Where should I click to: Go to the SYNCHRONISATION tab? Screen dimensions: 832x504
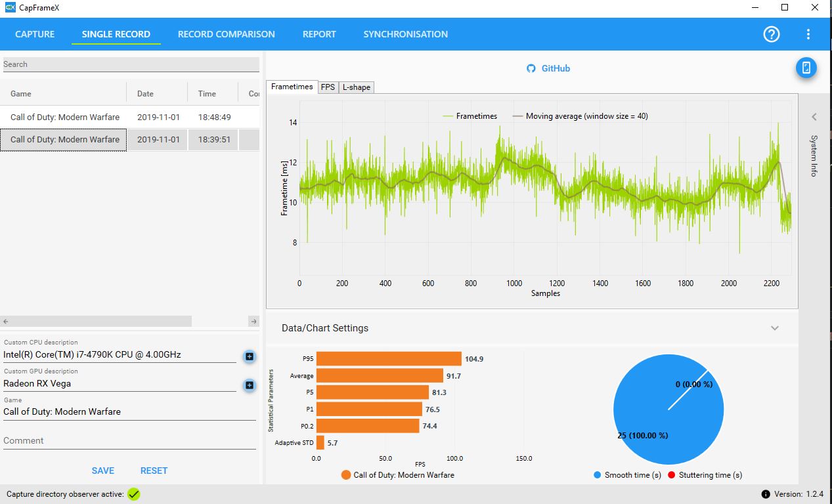(x=406, y=34)
